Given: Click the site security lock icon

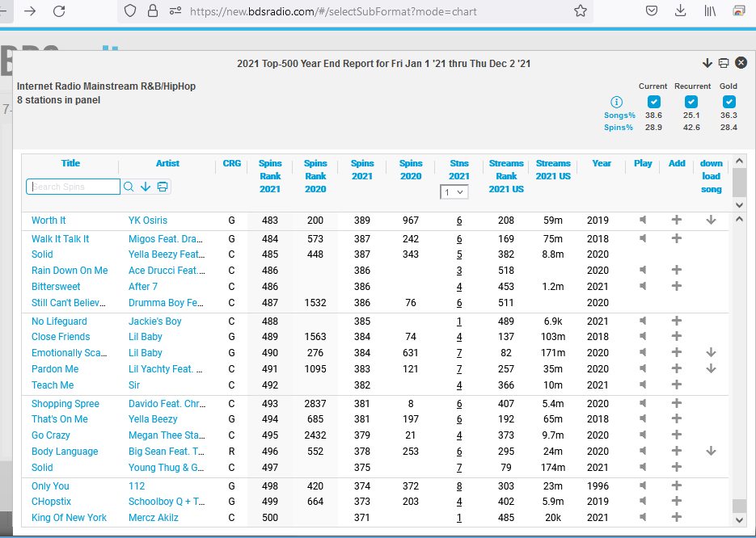Looking at the screenshot, I should [153, 11].
